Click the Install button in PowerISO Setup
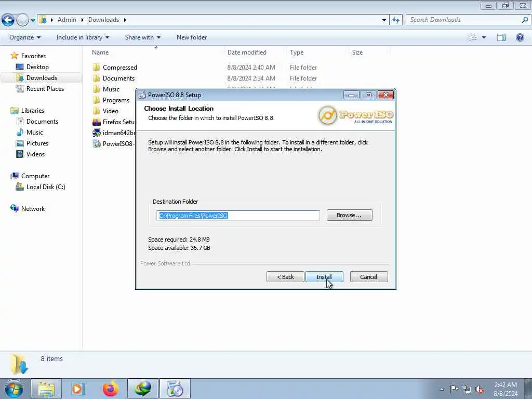This screenshot has width=532, height=399. pos(324,277)
